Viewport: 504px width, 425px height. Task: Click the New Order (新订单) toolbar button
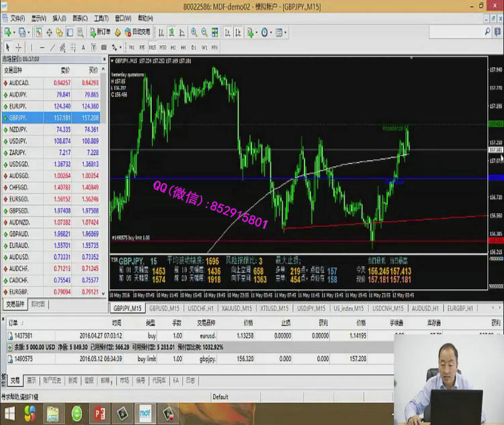point(98,32)
